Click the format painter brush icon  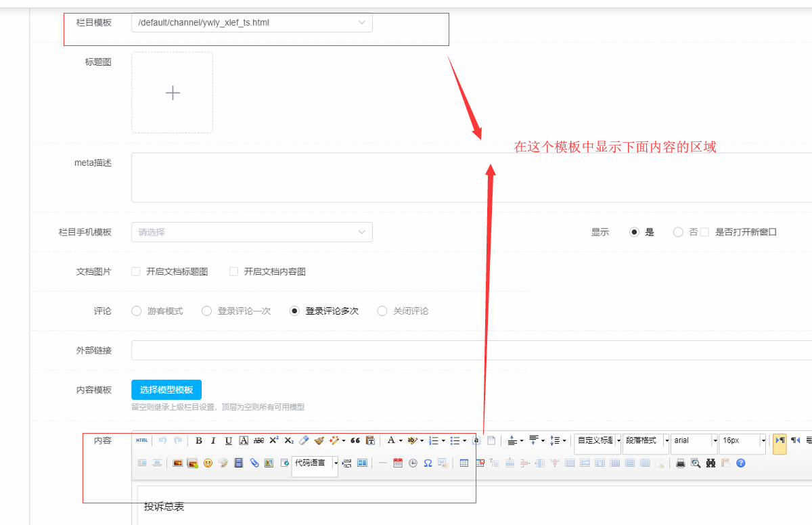tap(319, 440)
